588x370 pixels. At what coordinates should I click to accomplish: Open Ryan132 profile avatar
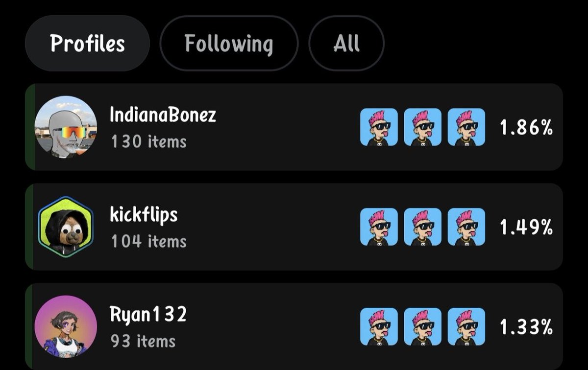(66, 326)
